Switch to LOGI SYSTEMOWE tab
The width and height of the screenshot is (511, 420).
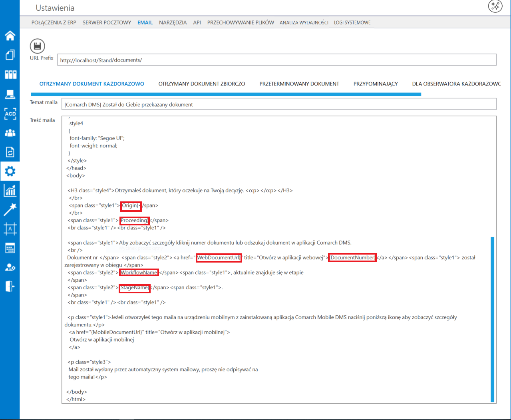pyautogui.click(x=352, y=23)
